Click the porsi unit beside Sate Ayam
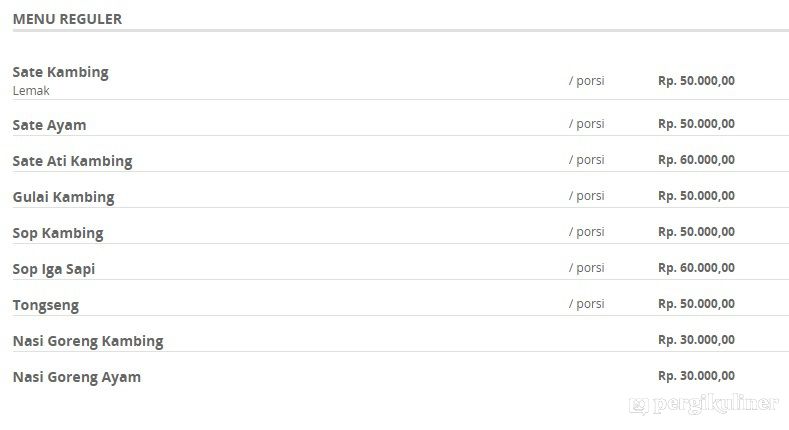Image resolution: width=789 pixels, height=430 pixels. [587, 124]
